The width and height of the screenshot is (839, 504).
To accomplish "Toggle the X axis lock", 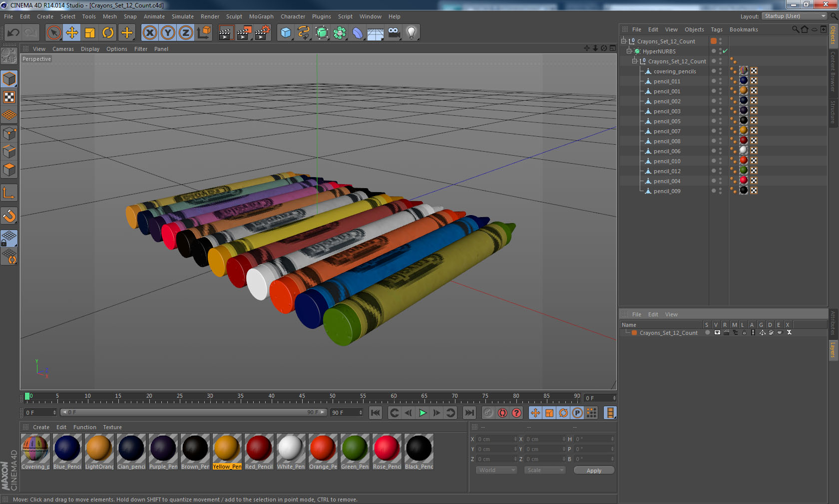I will pyautogui.click(x=149, y=33).
